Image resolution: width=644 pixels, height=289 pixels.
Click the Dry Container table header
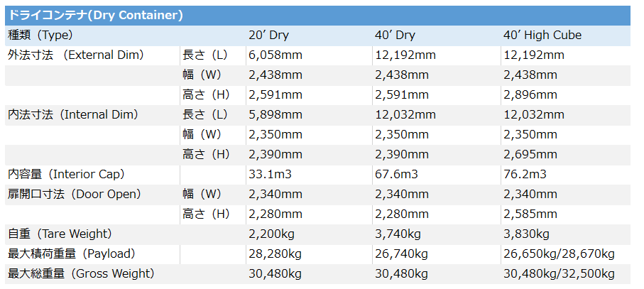click(x=317, y=16)
